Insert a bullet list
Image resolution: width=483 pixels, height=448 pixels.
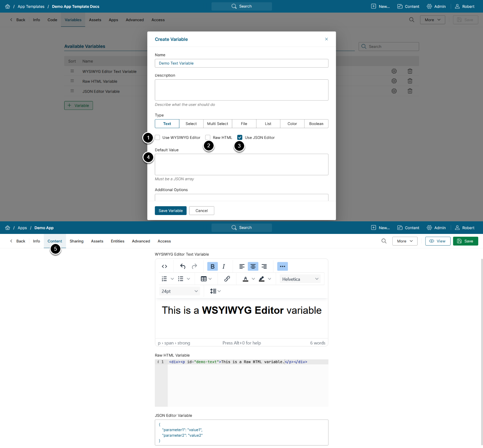point(181,279)
